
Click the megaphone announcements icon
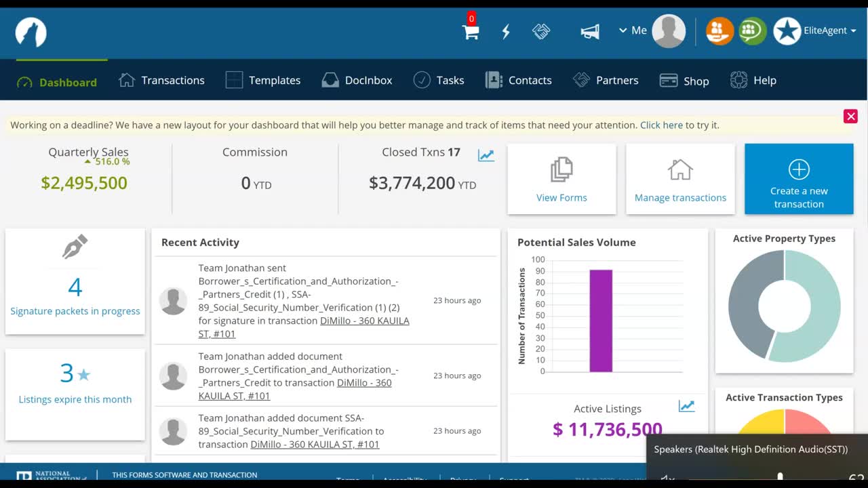590,32
